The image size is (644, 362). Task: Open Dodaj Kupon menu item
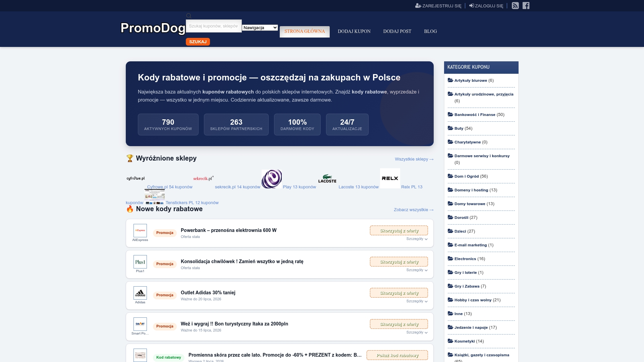354,32
